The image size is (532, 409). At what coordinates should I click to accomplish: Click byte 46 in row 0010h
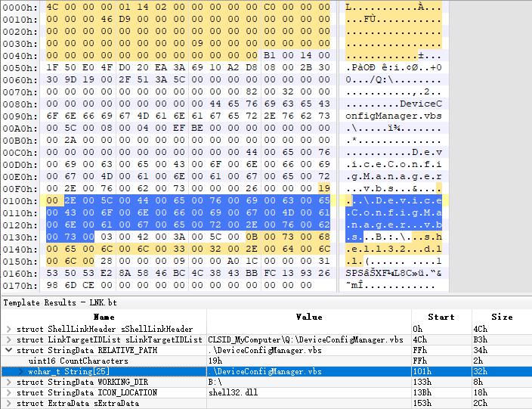point(107,20)
